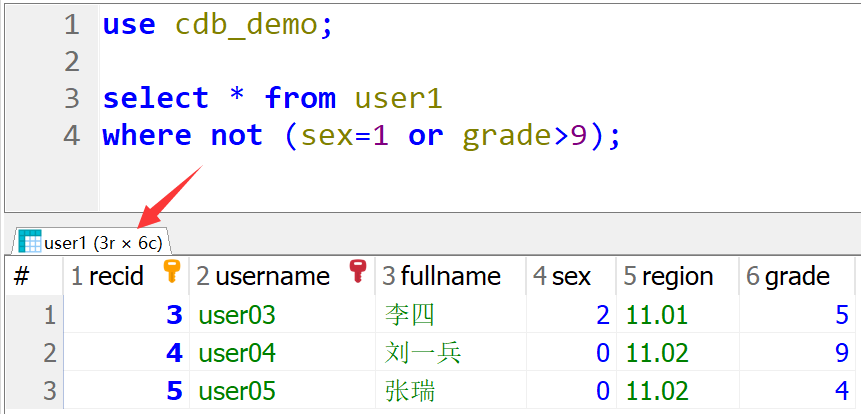This screenshot has width=861, height=414.
Task: Select the 张瑞 fullname cell
Action: [410, 391]
